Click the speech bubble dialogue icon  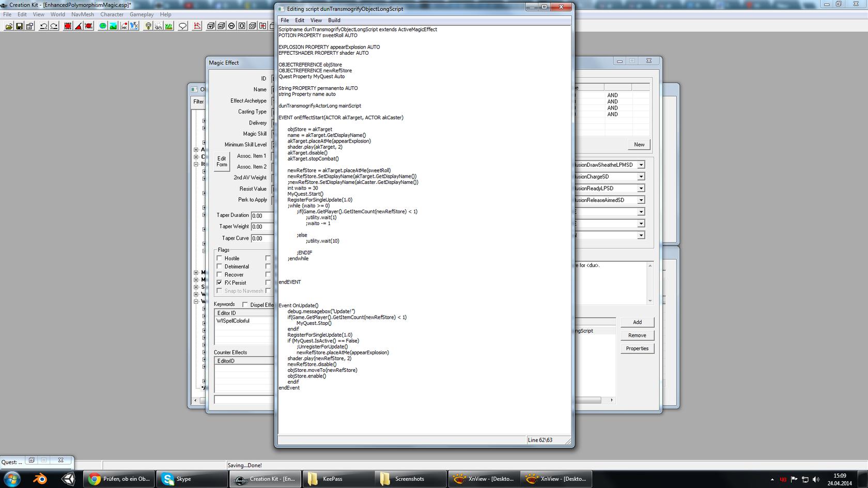(x=183, y=26)
